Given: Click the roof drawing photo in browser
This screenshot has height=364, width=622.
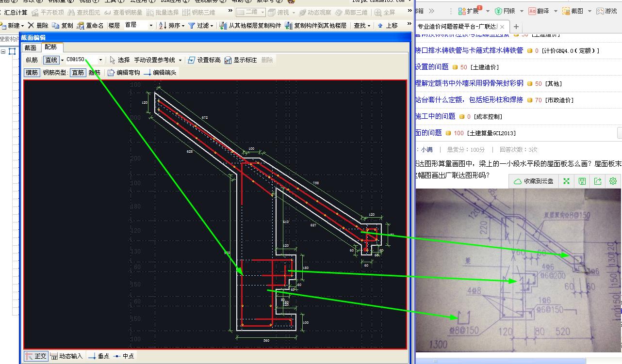Looking at the screenshot, I should pos(518,270).
